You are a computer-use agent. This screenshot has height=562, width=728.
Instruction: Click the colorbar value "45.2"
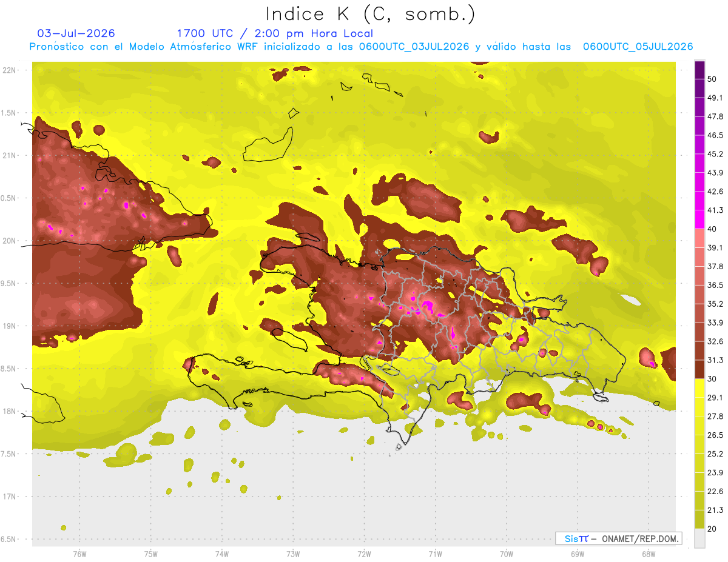click(716, 154)
